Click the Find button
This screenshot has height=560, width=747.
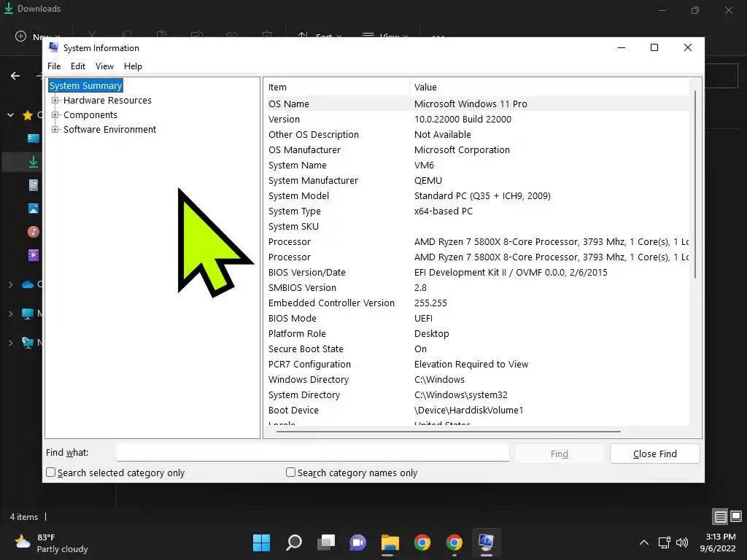(x=560, y=454)
